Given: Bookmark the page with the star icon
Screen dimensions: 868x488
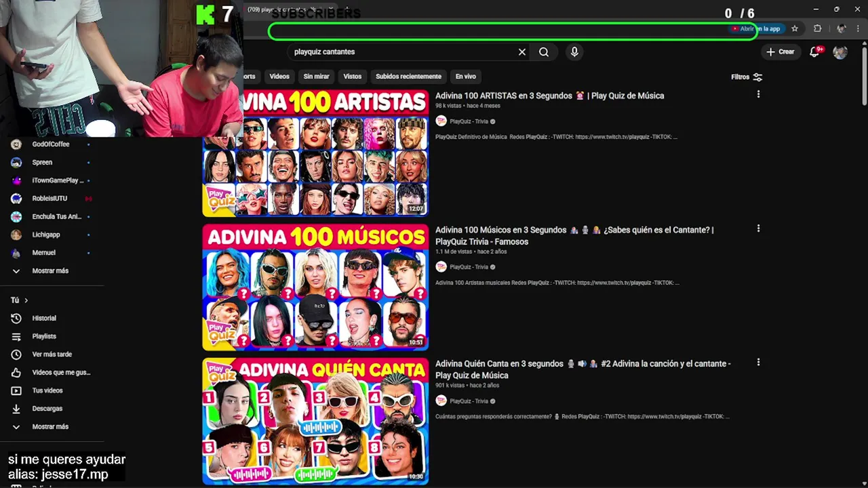Looking at the screenshot, I should [x=795, y=28].
